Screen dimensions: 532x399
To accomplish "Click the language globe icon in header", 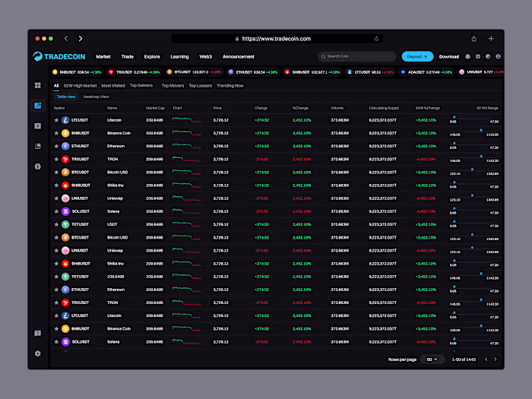I will click(478, 57).
